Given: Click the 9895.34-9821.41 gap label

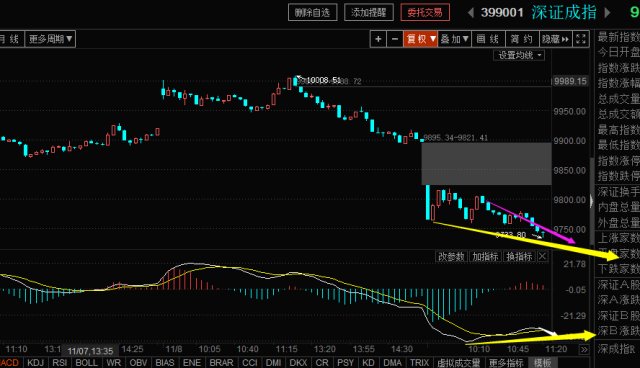Looking at the screenshot, I should (x=456, y=137).
